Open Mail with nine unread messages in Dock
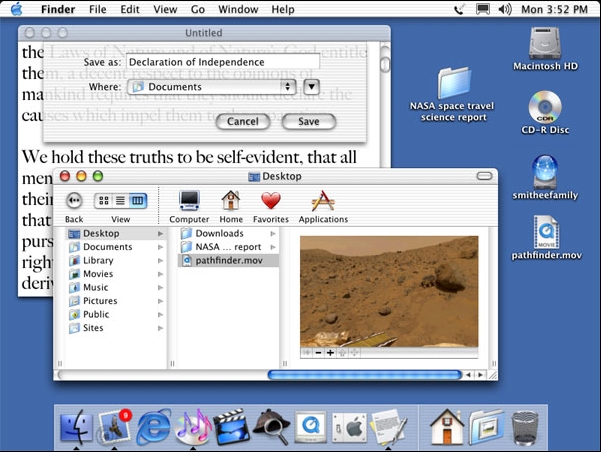The width and height of the screenshot is (602, 453). 114,427
